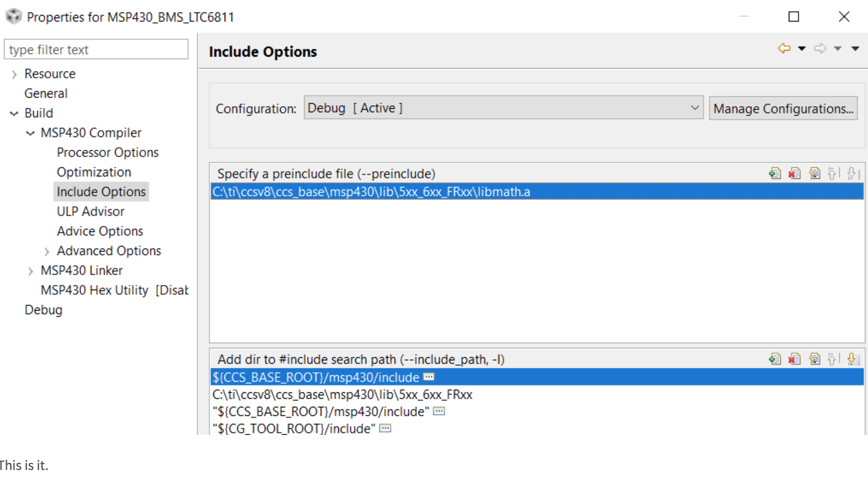Viewport: 868px width, 495px height.
Task: Collapse the Build tree node
Action: tap(14, 114)
